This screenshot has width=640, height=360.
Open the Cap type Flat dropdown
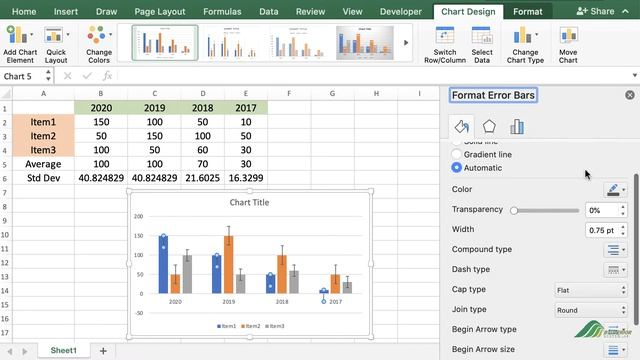pyautogui.click(x=591, y=290)
